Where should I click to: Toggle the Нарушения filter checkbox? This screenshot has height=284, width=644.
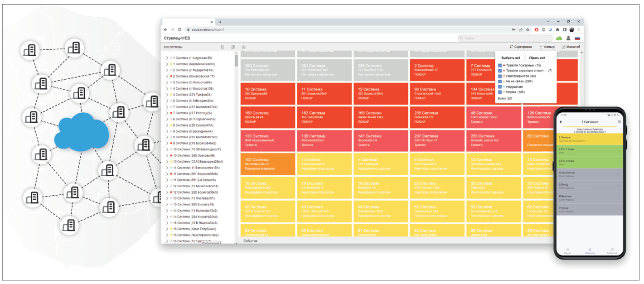pyautogui.click(x=500, y=87)
